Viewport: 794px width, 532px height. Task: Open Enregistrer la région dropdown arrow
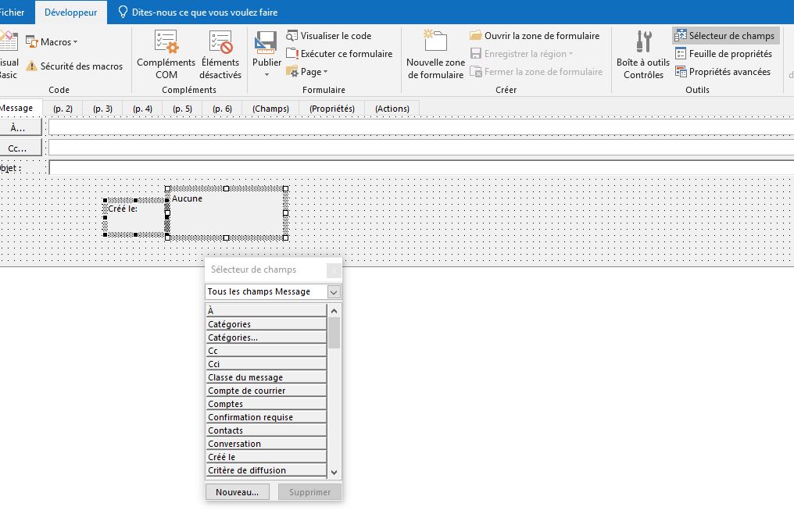[570, 54]
